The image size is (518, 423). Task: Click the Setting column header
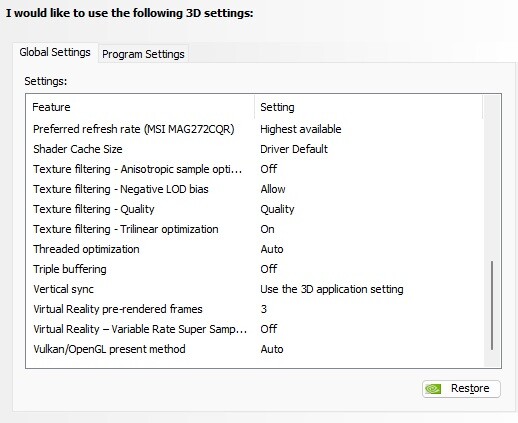(368, 107)
